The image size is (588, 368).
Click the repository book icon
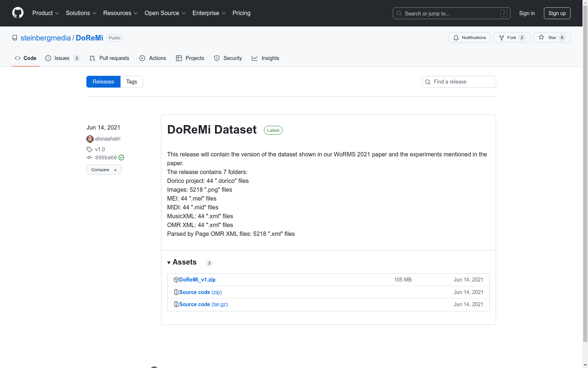pyautogui.click(x=15, y=38)
